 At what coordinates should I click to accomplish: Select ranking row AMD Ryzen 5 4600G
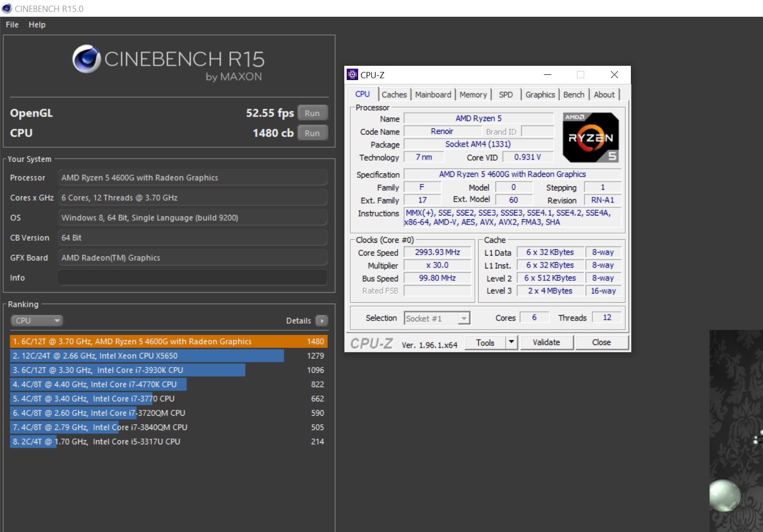pyautogui.click(x=169, y=341)
